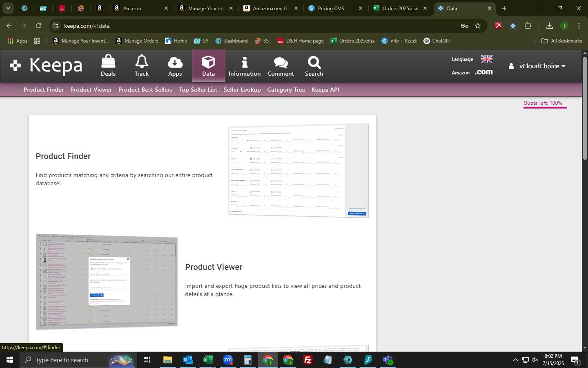
Task: Open the Product Viewer preview thumbnail
Action: pos(107,281)
